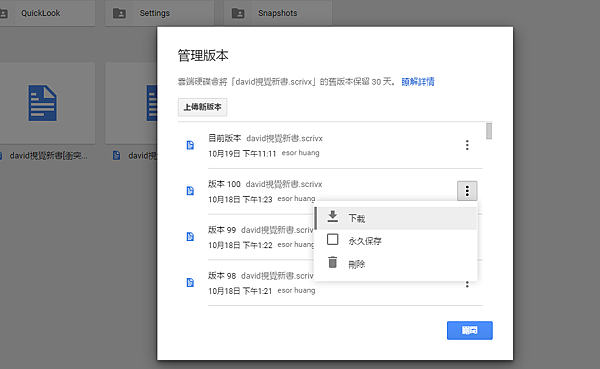600x369 pixels.
Task: Click the blue close button in dialog
Action: (x=470, y=330)
